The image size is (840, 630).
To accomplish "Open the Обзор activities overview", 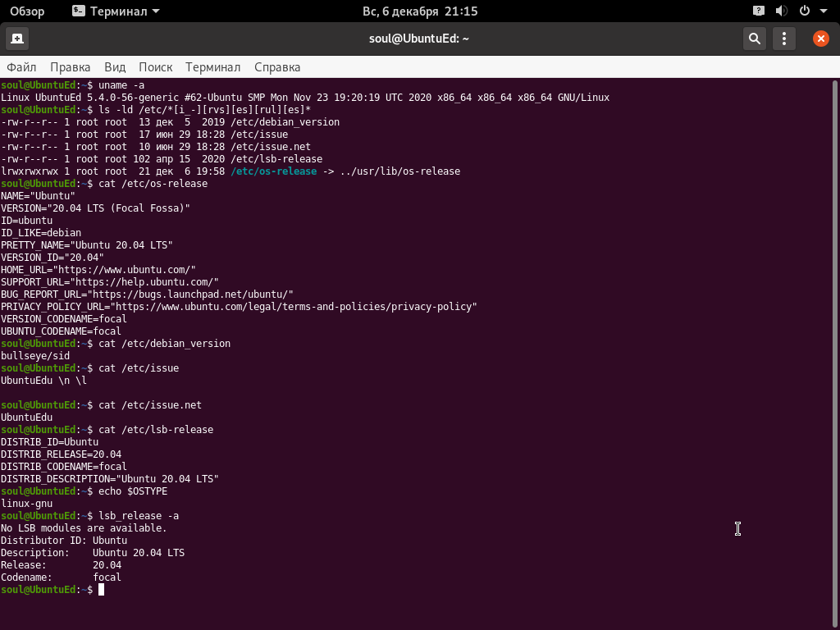I will coord(27,11).
